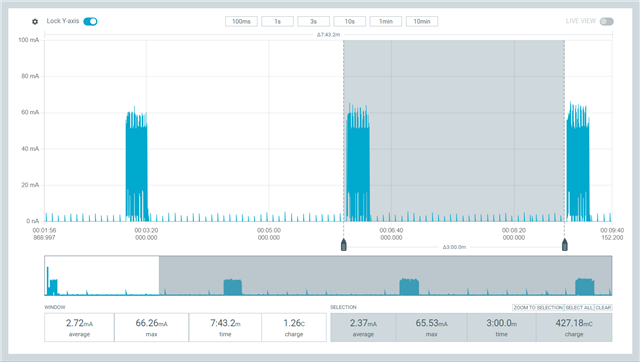Click the window average 2.72mA value
Screen dimensions: 640x362
79,323
